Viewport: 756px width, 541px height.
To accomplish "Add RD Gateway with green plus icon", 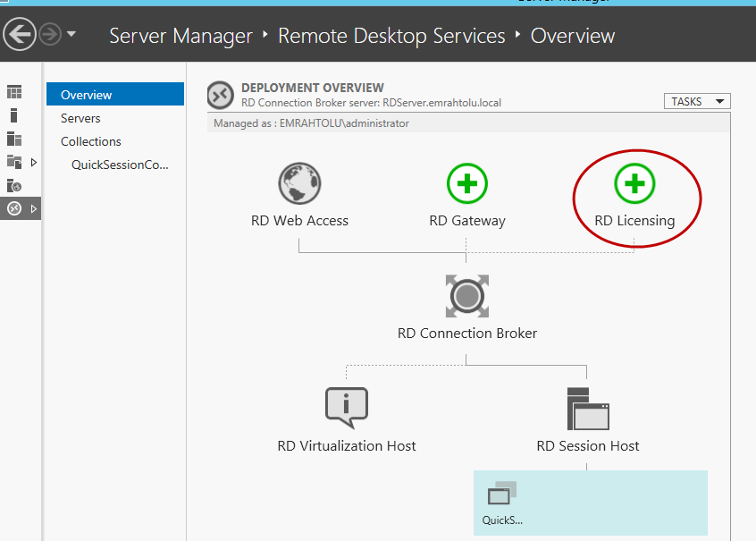I will pyautogui.click(x=466, y=183).
